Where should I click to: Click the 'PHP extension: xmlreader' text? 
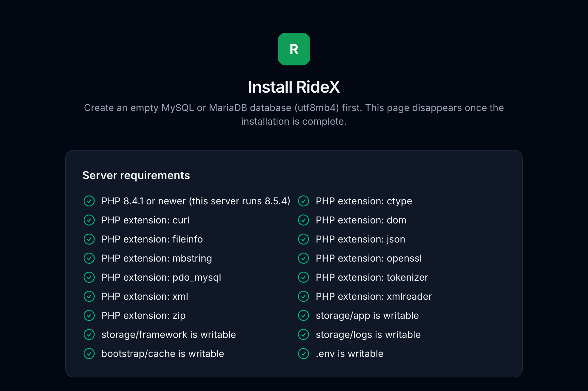(374, 296)
